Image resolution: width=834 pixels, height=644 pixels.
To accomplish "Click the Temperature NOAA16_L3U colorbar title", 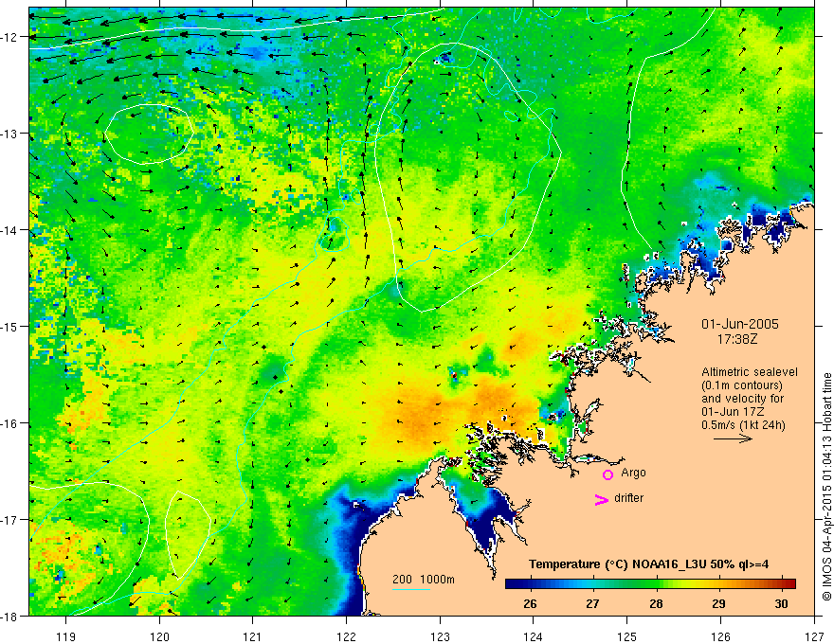I will point(648,564).
